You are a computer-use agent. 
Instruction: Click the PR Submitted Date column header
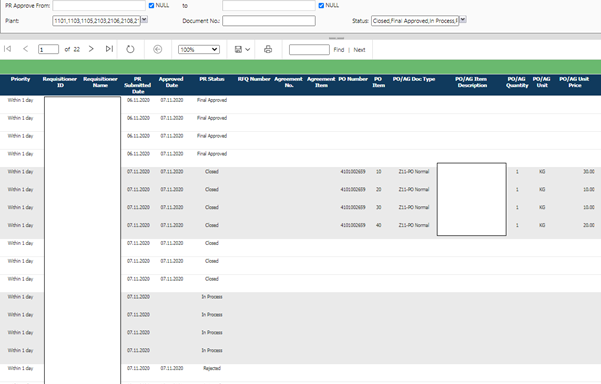138,85
